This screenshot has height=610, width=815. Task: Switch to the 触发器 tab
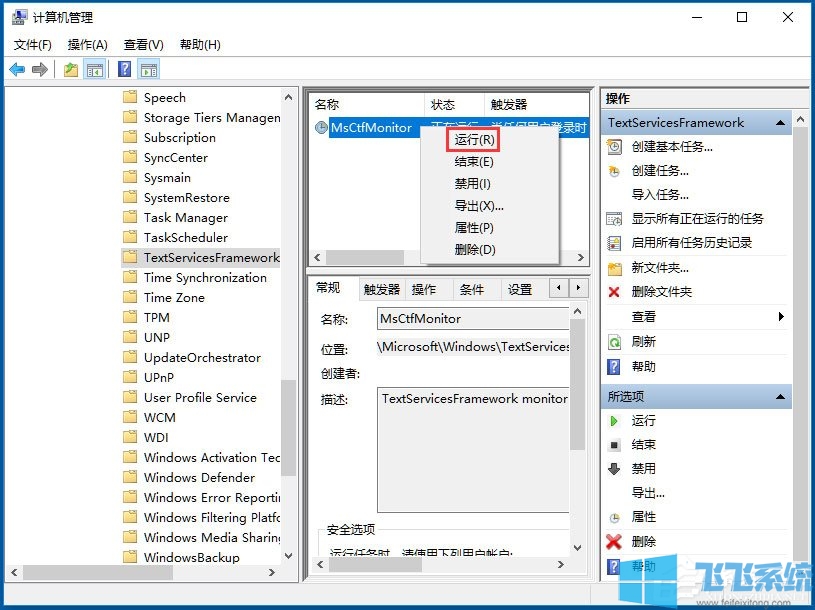coord(383,288)
